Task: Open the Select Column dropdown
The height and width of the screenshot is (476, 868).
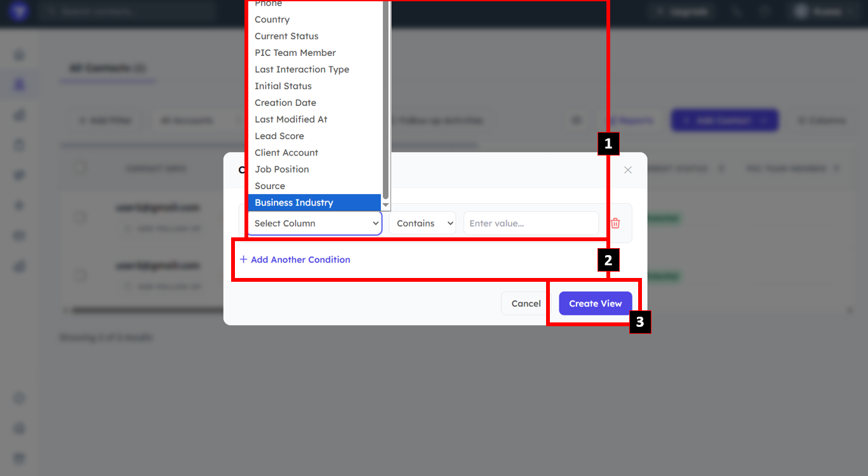Action: click(x=315, y=223)
